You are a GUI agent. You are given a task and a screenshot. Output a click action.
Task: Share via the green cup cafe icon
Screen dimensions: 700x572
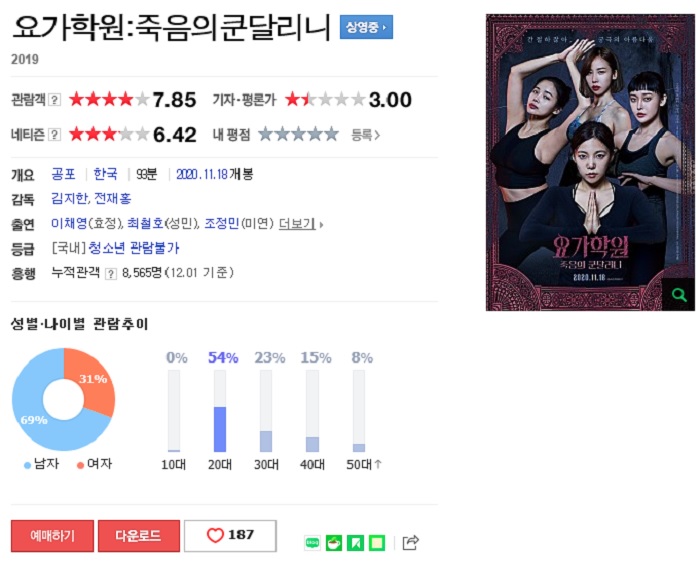(333, 543)
